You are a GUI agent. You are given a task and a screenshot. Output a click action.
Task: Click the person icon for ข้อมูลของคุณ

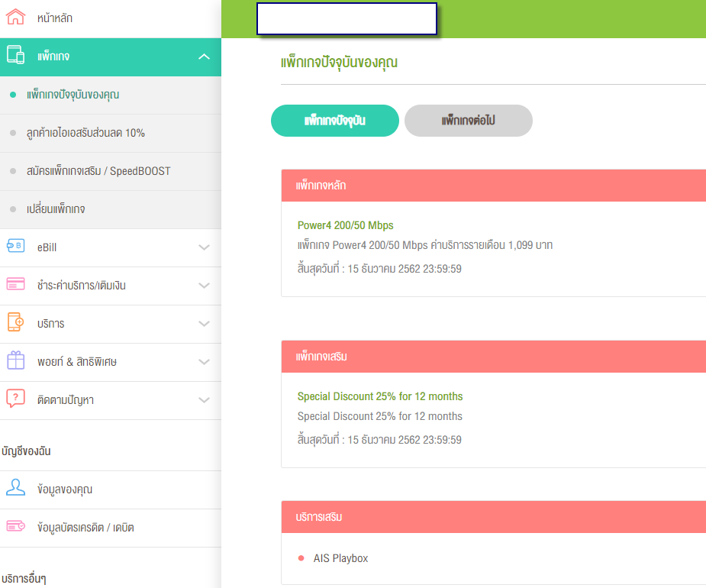pos(15,487)
